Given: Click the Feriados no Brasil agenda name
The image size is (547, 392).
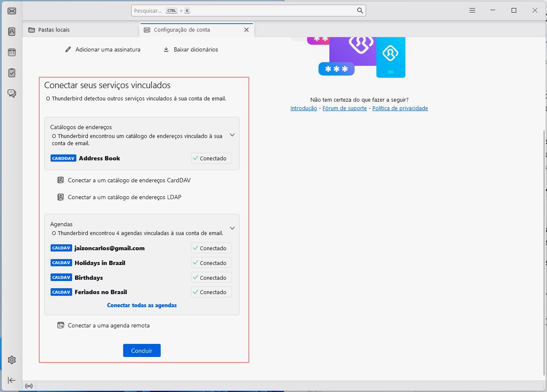Looking at the screenshot, I should pyautogui.click(x=101, y=292).
